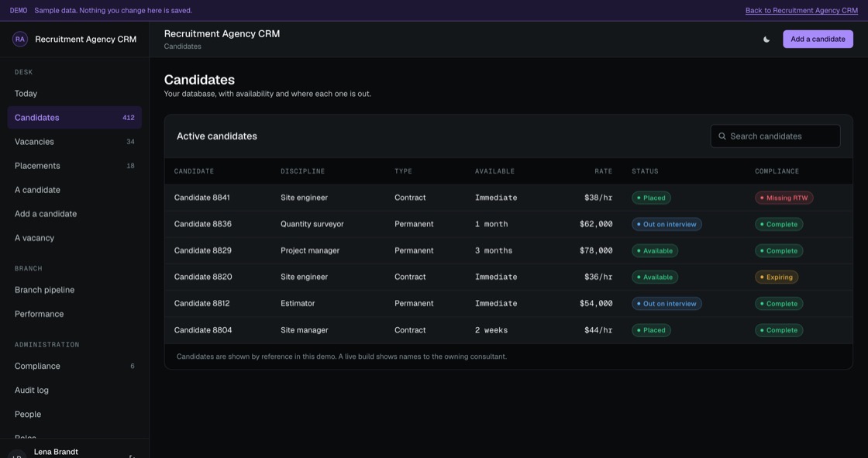Open Compliance in the Administration section
868x458 pixels.
(x=74, y=366)
